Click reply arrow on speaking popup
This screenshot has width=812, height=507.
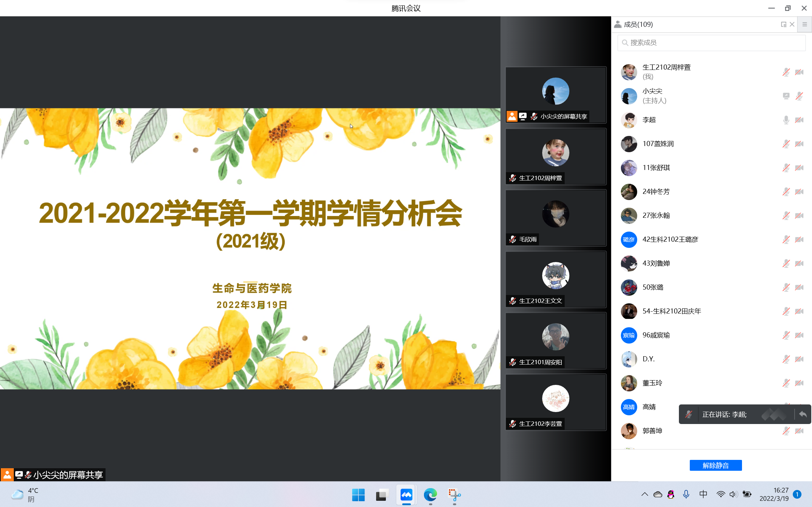(x=803, y=414)
